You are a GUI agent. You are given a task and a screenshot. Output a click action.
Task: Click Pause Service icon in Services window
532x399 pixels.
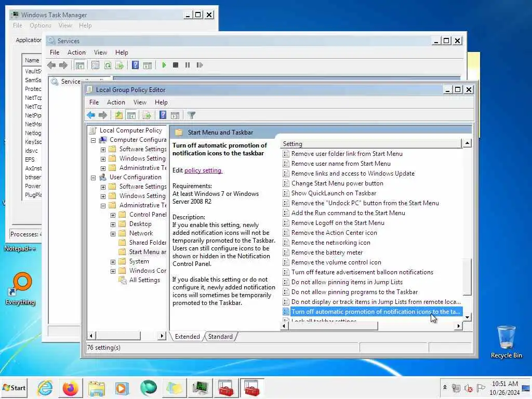point(187,65)
